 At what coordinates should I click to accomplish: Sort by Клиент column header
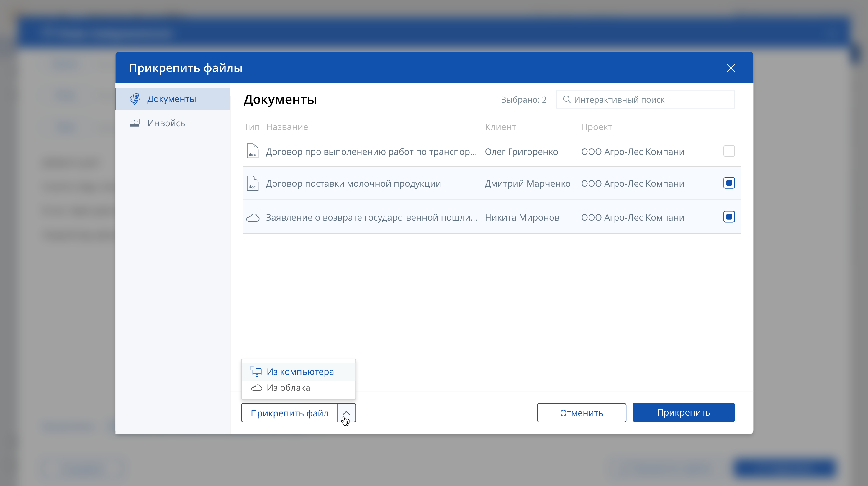pos(500,127)
